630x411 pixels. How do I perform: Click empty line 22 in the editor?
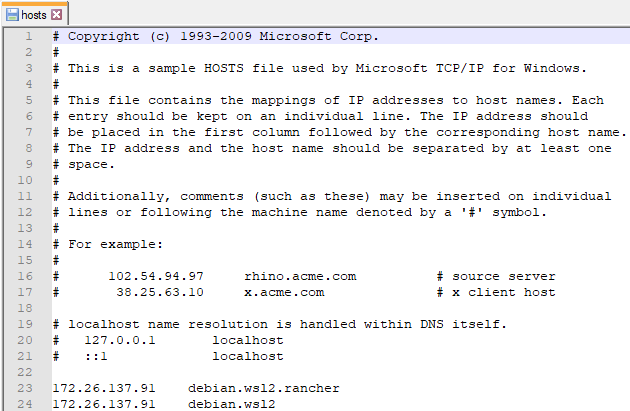tap(341, 372)
